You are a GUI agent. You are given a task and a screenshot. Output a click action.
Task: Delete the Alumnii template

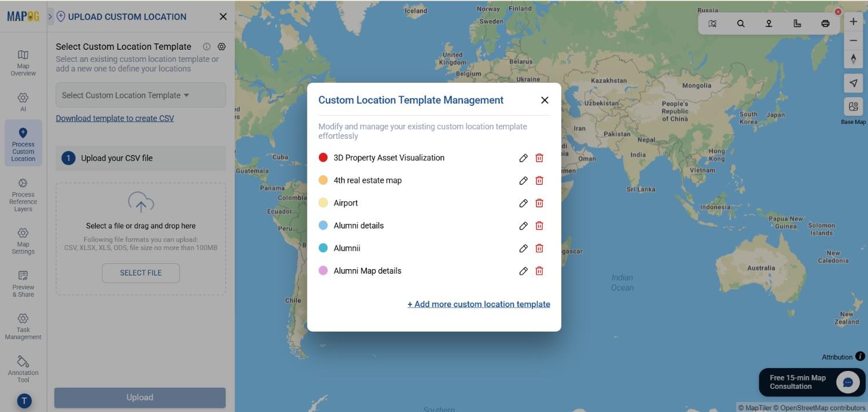click(539, 248)
